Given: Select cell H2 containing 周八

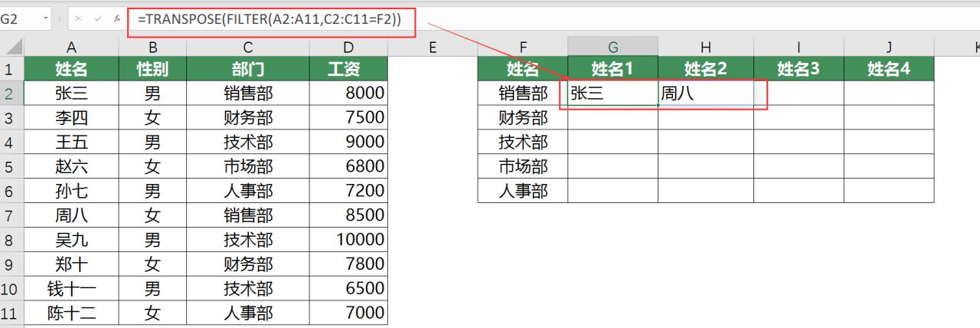Looking at the screenshot, I should (x=705, y=93).
